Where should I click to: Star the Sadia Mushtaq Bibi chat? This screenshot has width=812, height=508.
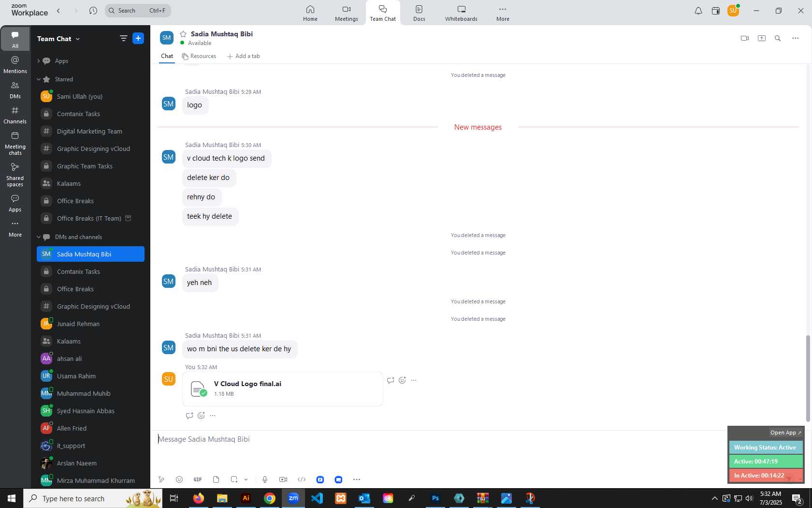coord(183,34)
